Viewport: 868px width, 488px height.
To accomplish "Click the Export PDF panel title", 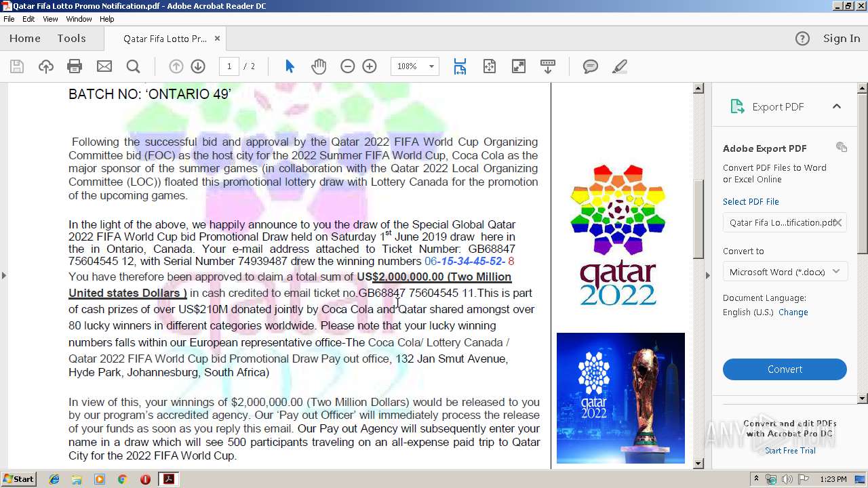I will pyautogui.click(x=778, y=107).
